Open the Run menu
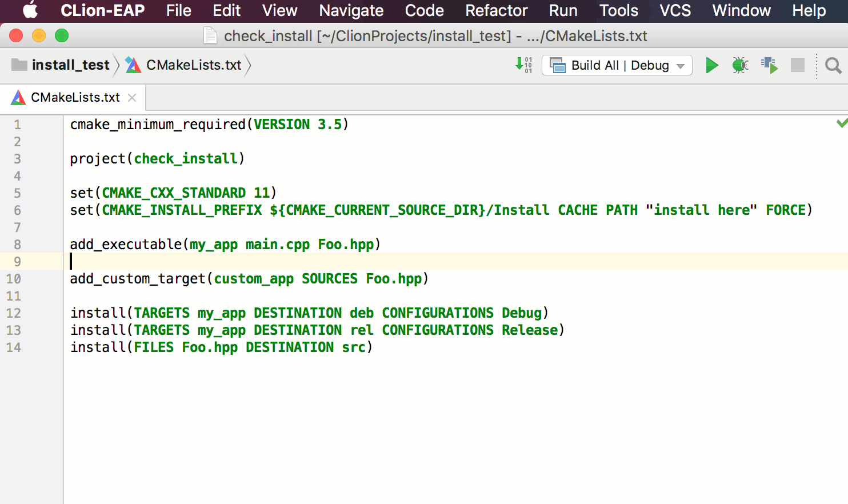Screen dimensions: 848x504 (x=563, y=10)
